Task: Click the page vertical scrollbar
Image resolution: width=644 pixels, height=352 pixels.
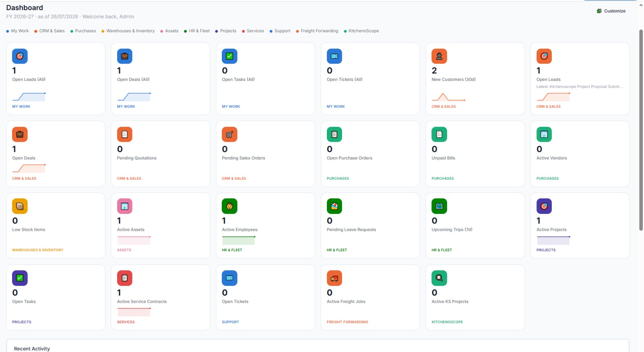Action: coord(641,130)
